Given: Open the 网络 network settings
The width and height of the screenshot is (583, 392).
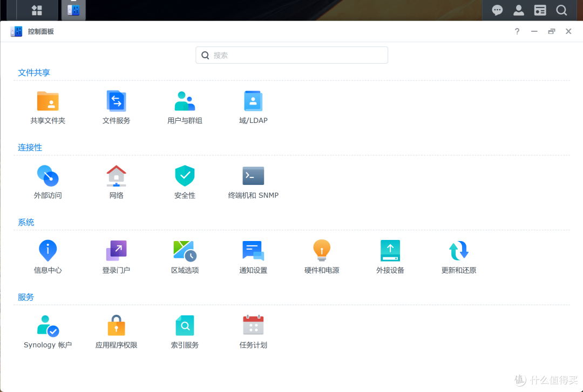Looking at the screenshot, I should [x=116, y=182].
